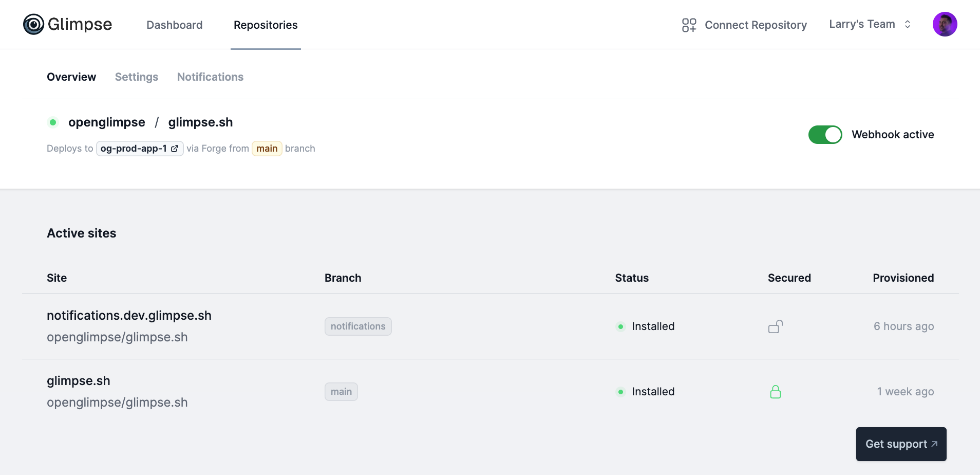Click the green padlock icon for glimpse.sh
Image resolution: width=980 pixels, height=475 pixels.
coord(776,391)
